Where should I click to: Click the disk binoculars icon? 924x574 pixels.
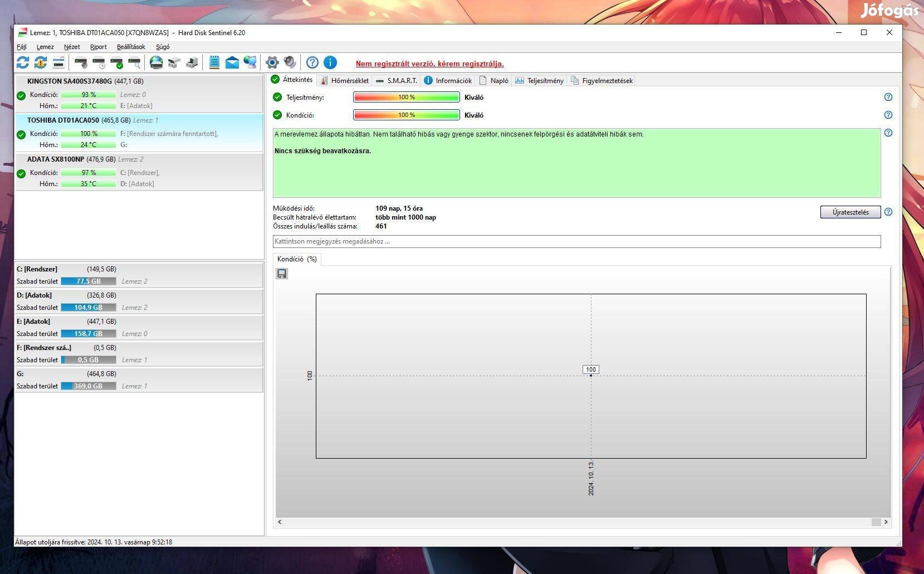174,62
